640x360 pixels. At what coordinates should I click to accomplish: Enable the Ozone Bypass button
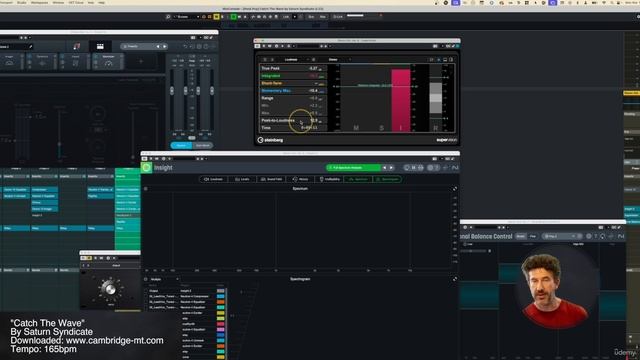click(x=181, y=145)
